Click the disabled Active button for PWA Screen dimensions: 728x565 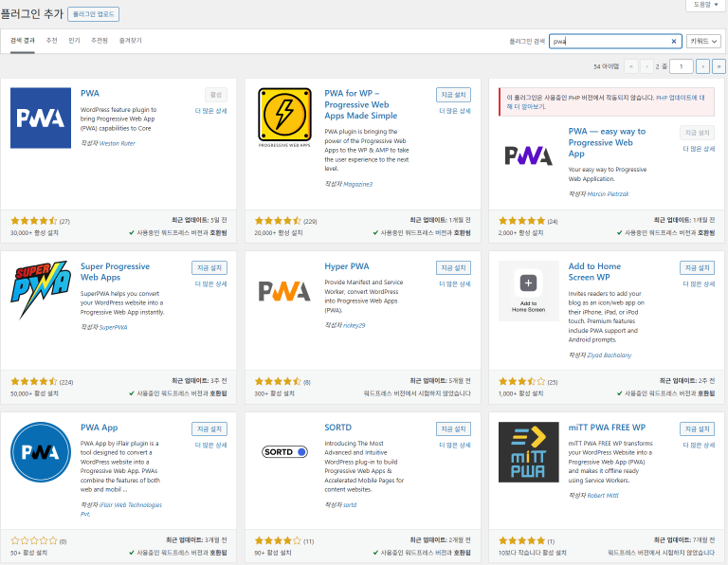pos(216,95)
